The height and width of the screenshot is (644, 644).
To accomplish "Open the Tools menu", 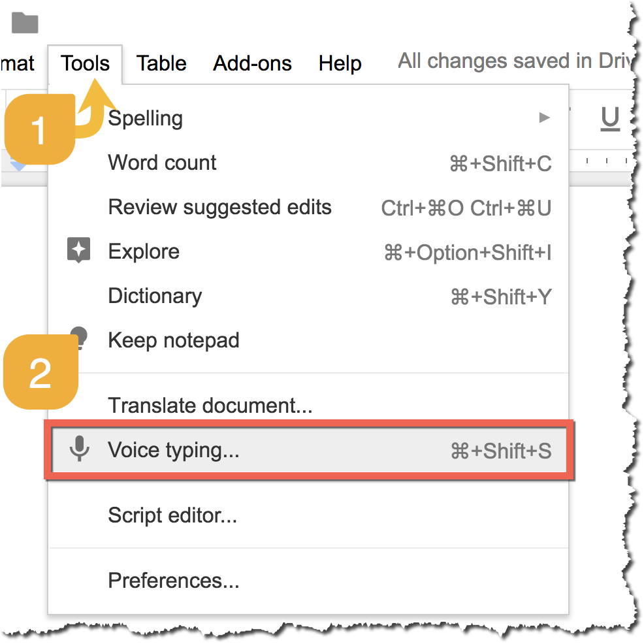I will [85, 63].
